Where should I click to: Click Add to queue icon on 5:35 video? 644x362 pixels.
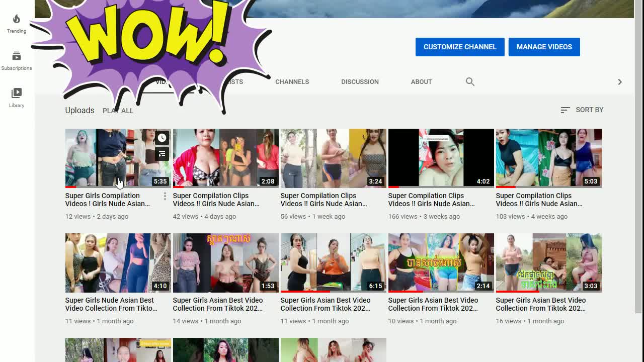(x=162, y=154)
